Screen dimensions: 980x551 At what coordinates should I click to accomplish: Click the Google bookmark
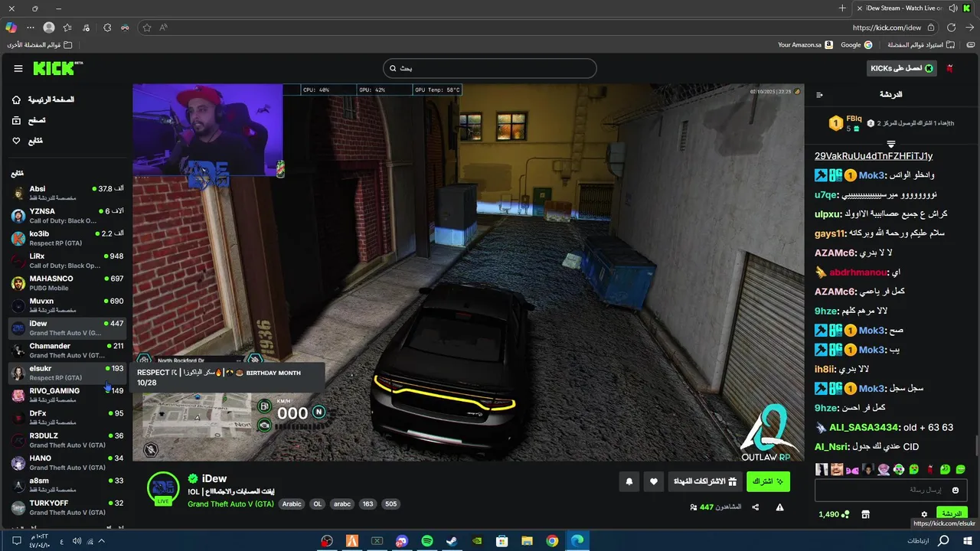tap(856, 45)
